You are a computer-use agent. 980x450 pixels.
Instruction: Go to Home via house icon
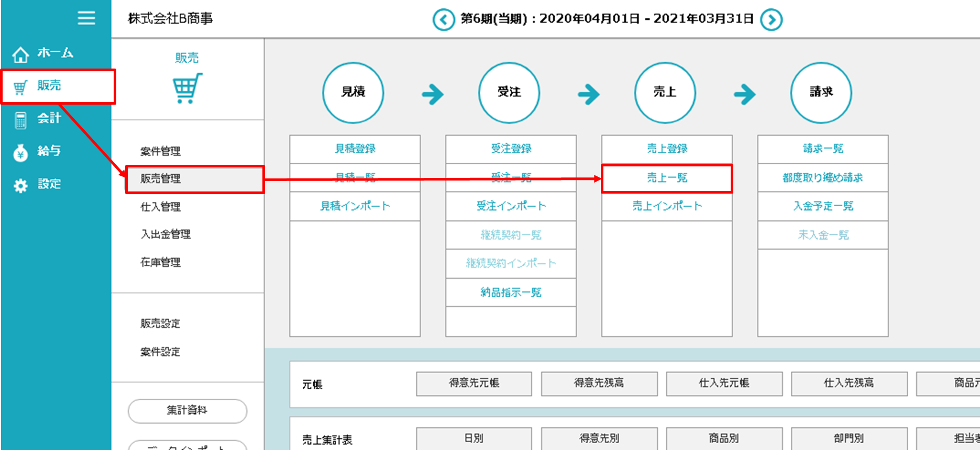pos(20,54)
